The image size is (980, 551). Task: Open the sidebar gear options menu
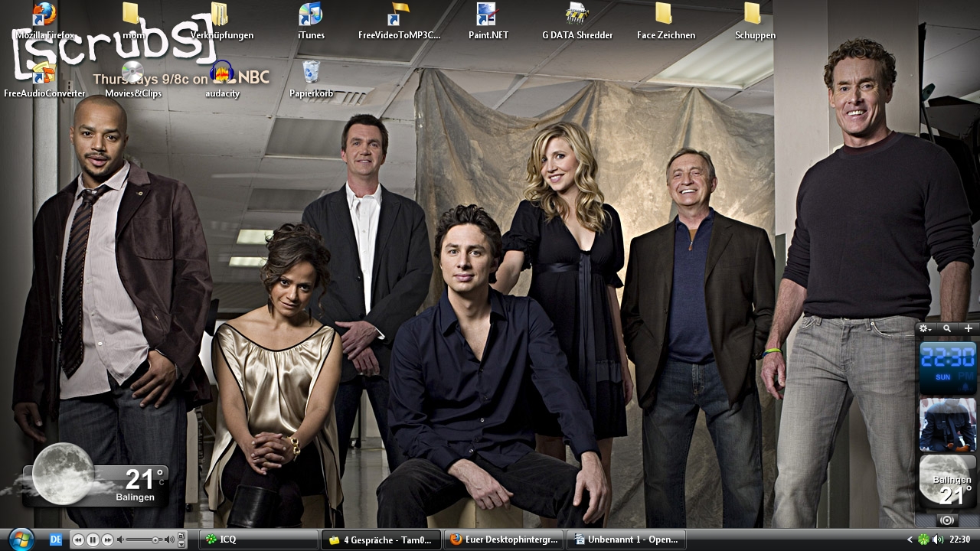[x=925, y=328]
